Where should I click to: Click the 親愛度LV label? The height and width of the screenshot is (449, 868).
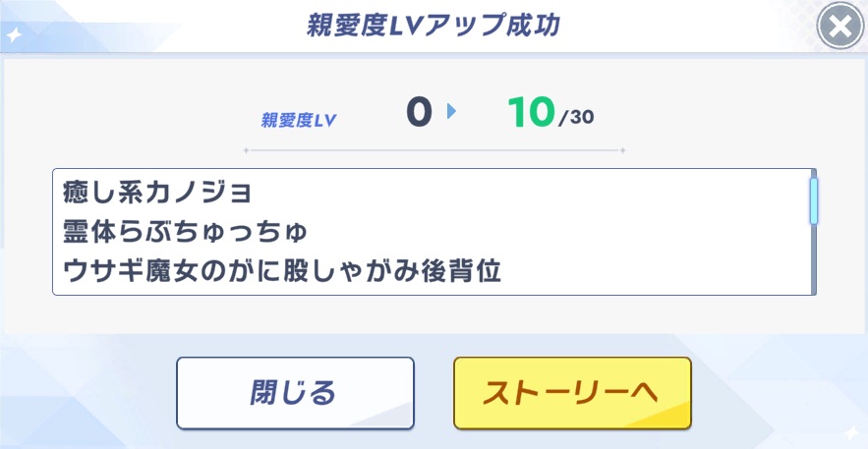(x=299, y=121)
